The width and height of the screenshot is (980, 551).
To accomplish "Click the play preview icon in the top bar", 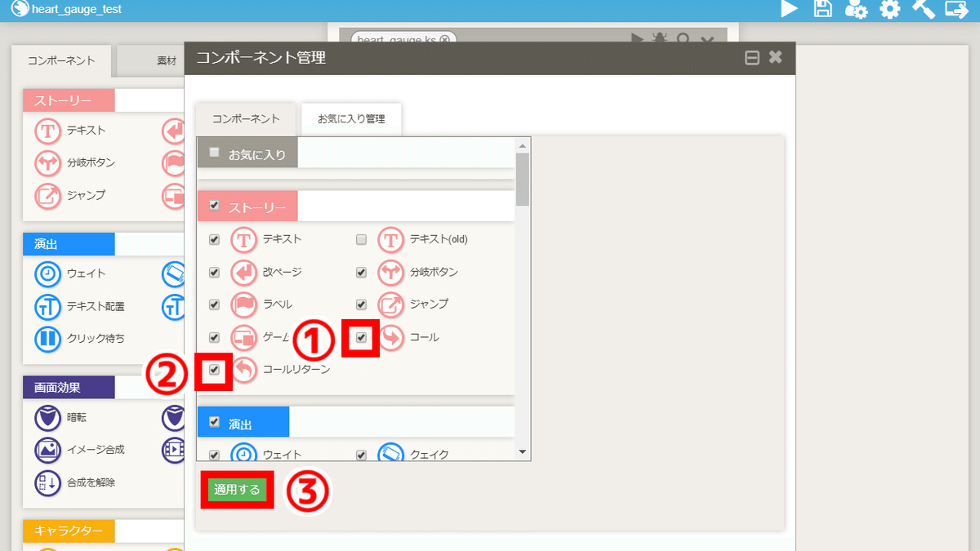I will point(789,10).
